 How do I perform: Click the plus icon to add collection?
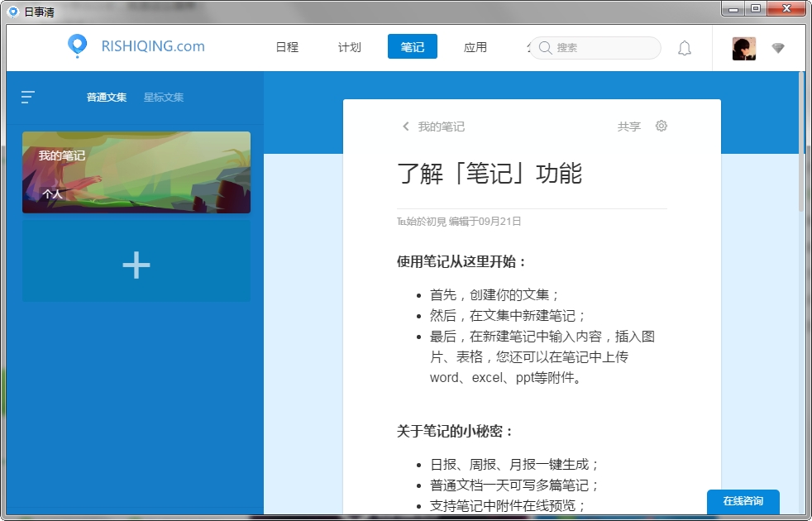(x=136, y=265)
